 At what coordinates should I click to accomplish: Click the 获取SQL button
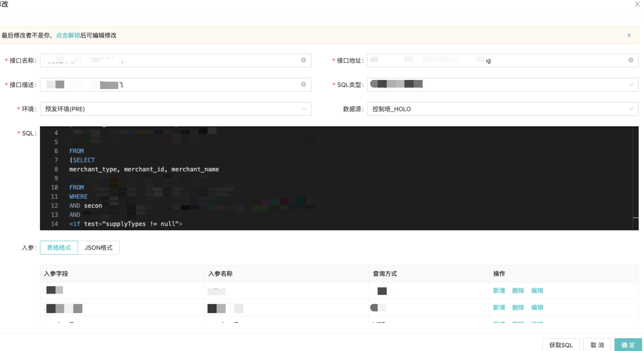click(x=561, y=345)
